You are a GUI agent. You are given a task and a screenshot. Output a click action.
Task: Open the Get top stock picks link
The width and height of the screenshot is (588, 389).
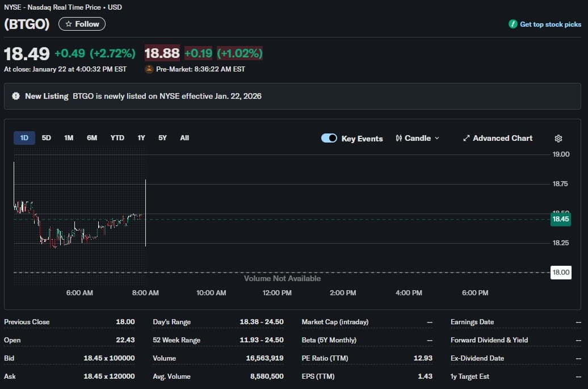pos(550,24)
